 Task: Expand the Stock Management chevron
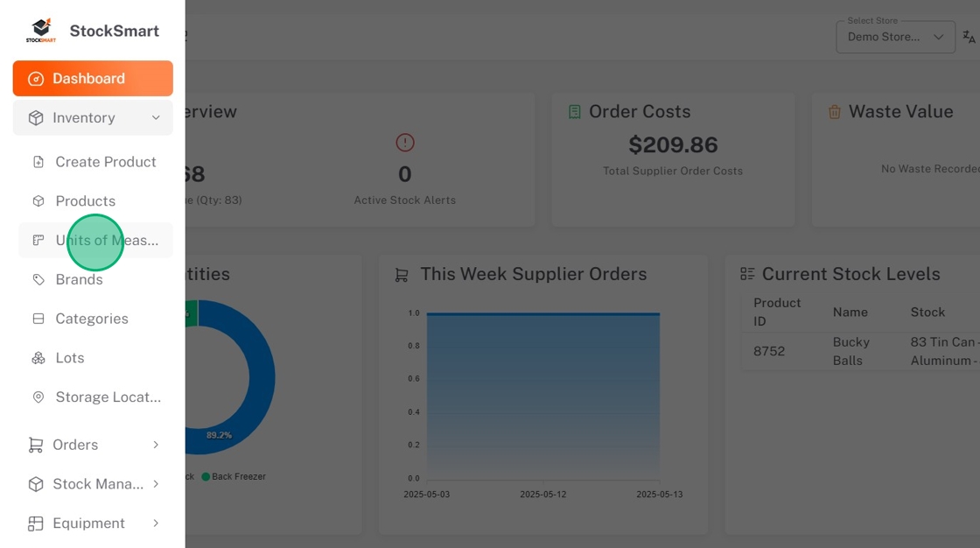coord(156,484)
